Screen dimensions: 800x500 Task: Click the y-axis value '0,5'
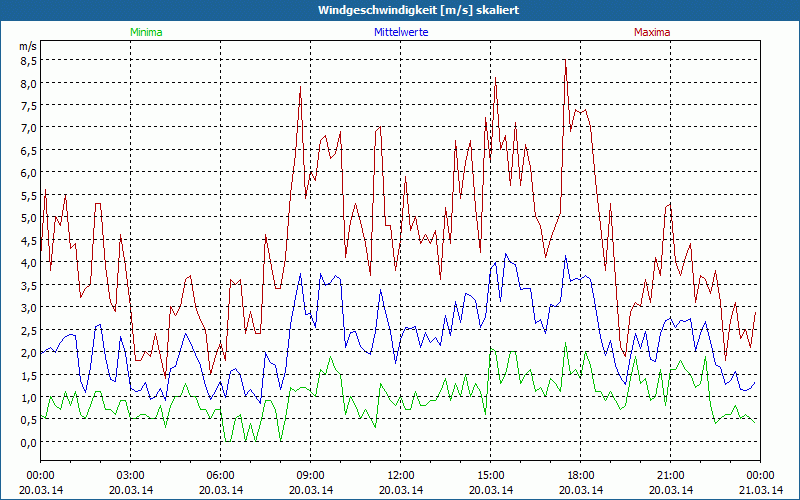pyautogui.click(x=29, y=419)
